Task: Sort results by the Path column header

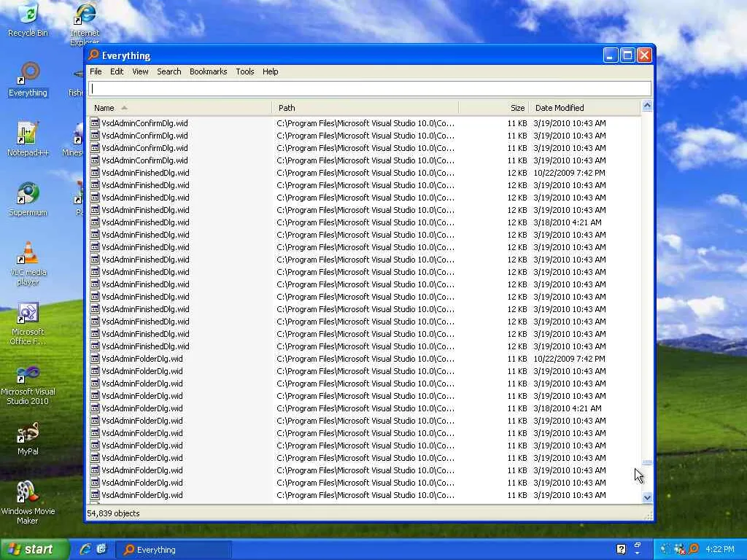Action: tap(365, 108)
